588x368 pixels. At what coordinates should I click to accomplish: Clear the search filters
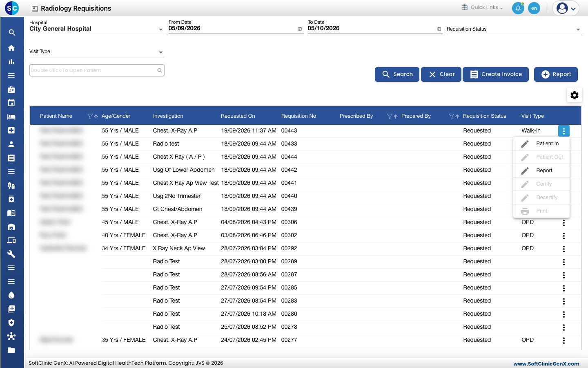(441, 74)
